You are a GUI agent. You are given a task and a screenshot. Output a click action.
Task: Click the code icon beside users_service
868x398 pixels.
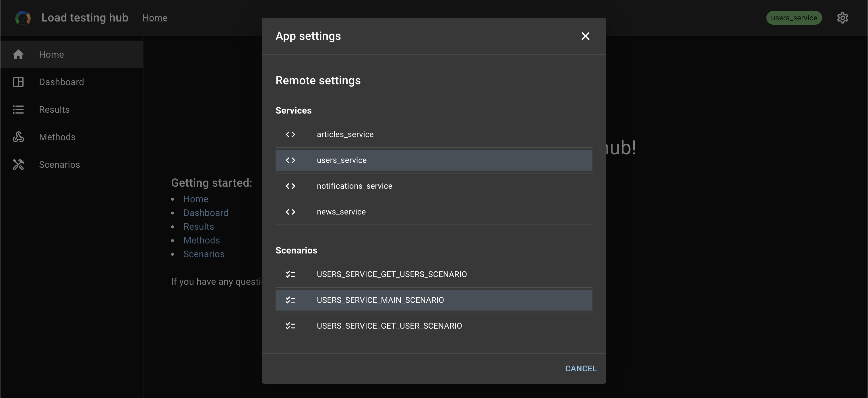coord(290,160)
